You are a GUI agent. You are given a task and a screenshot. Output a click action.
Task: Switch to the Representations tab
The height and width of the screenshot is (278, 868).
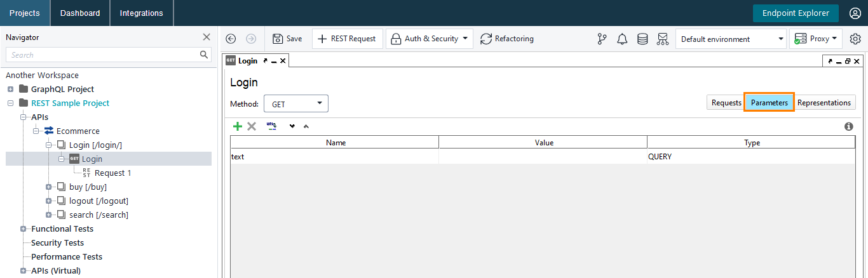824,103
